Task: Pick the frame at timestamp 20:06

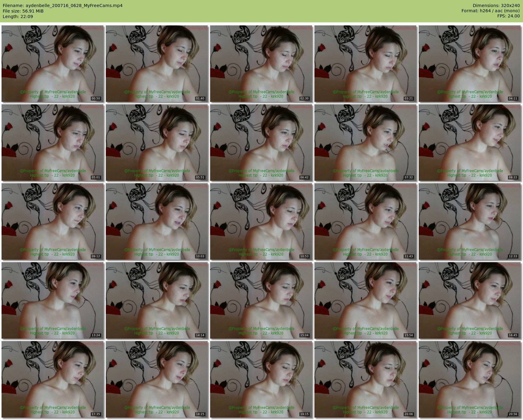Action: pos(365,379)
